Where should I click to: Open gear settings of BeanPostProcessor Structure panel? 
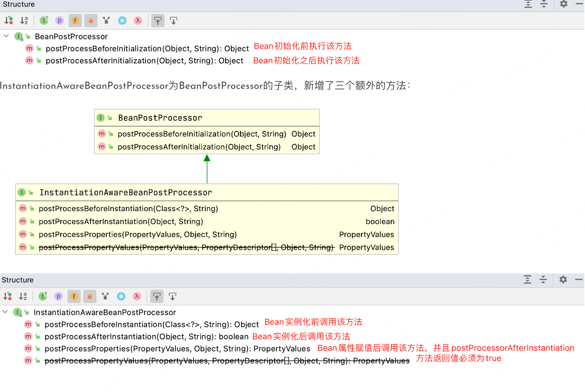(x=563, y=4)
